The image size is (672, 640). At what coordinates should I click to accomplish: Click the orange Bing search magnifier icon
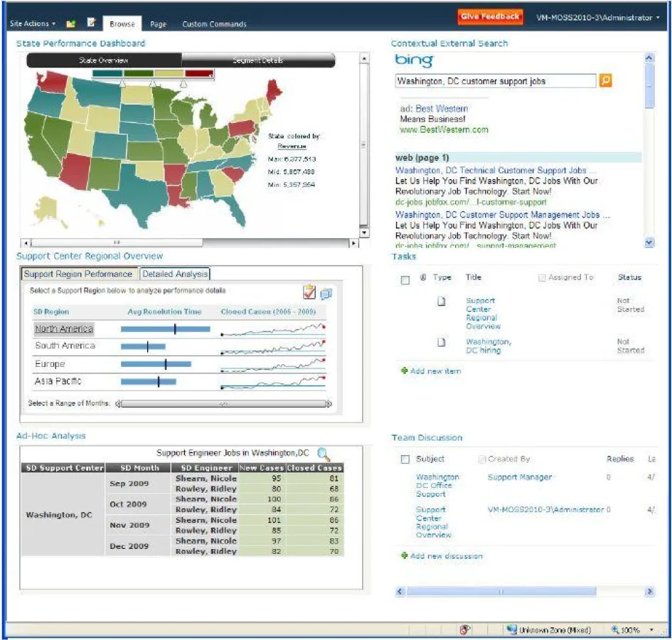pos(604,81)
